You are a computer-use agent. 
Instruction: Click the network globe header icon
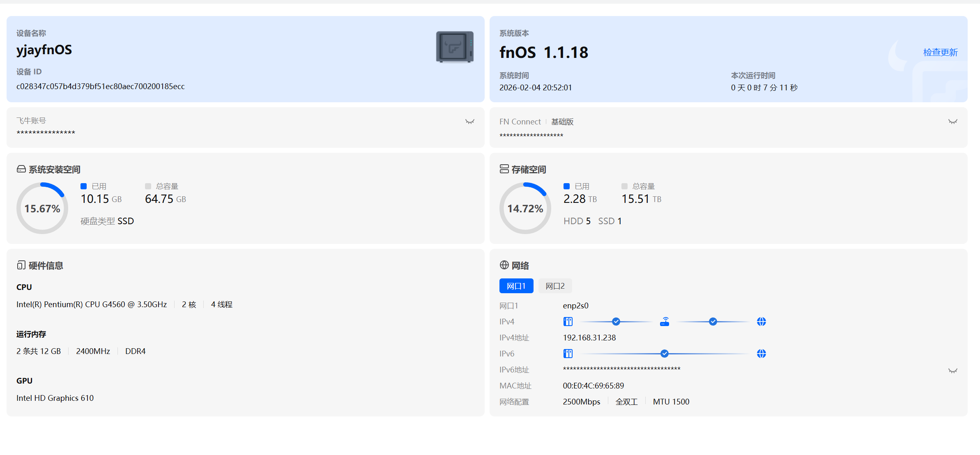(x=504, y=265)
